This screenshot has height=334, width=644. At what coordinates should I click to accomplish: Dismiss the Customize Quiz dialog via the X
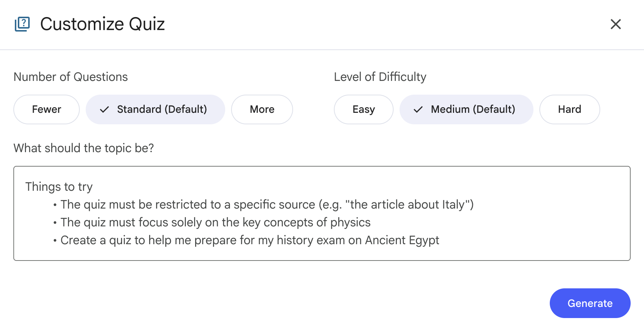point(615,24)
